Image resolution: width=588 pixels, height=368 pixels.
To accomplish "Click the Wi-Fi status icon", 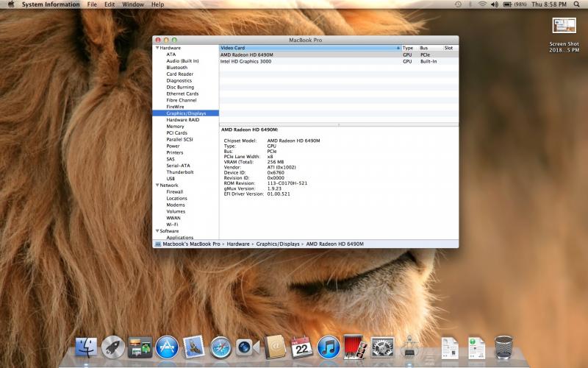I will [482, 4].
